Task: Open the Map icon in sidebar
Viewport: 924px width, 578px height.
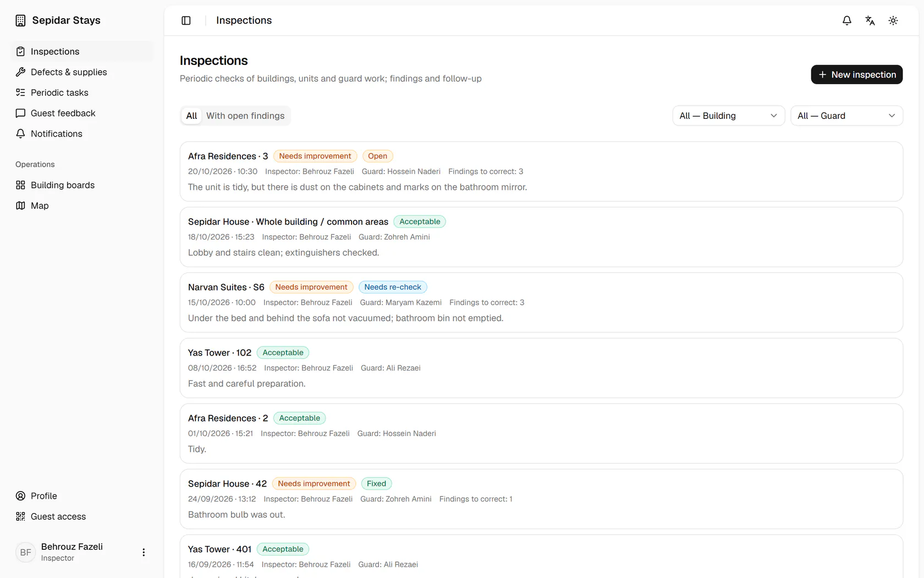Action: (20, 205)
